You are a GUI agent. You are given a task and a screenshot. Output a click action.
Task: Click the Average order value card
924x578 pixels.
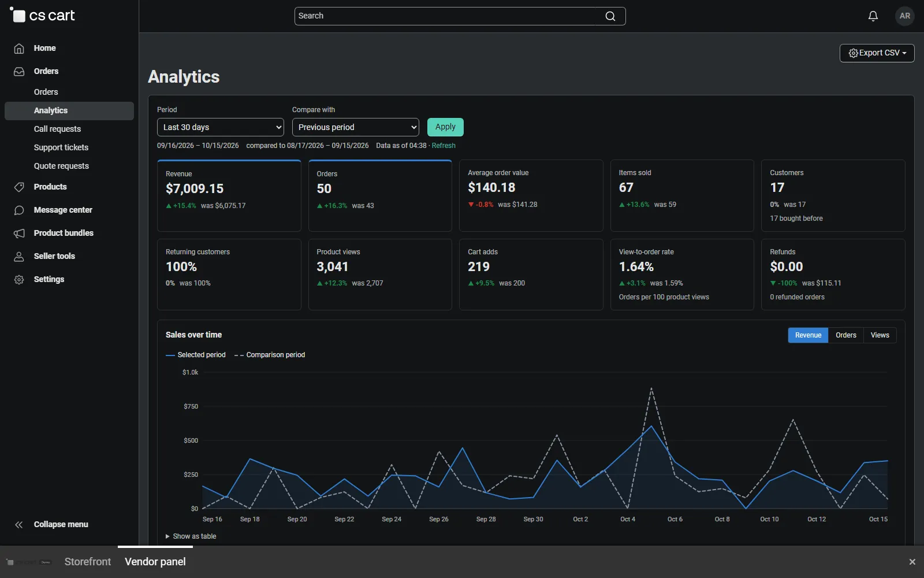[531, 195]
